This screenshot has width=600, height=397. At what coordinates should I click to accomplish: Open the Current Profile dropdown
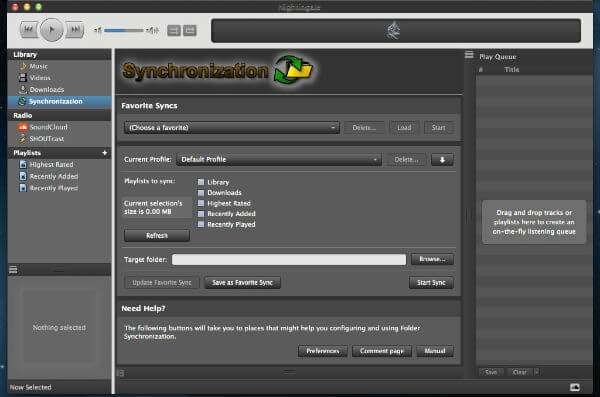point(279,159)
